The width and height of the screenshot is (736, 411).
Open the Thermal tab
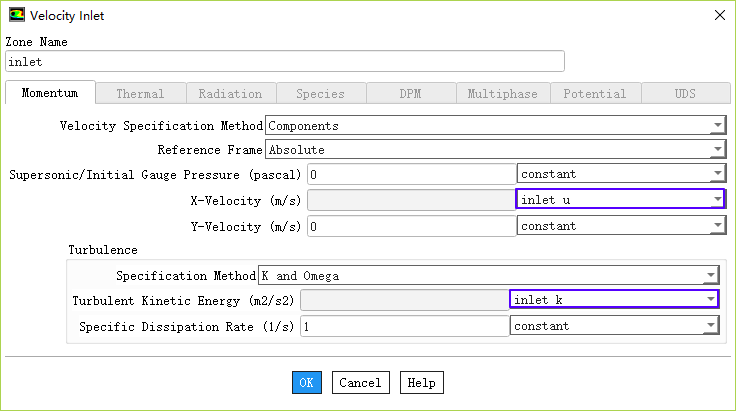click(x=140, y=94)
